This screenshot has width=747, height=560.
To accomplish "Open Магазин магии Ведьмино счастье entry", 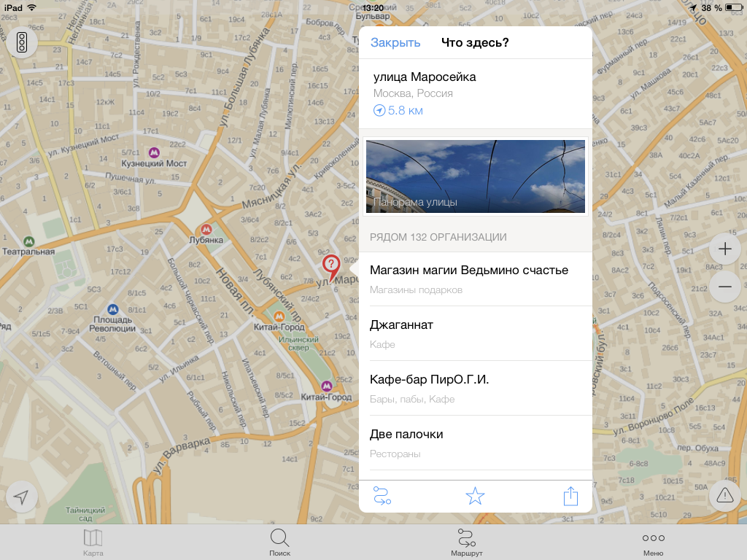I will 476,279.
